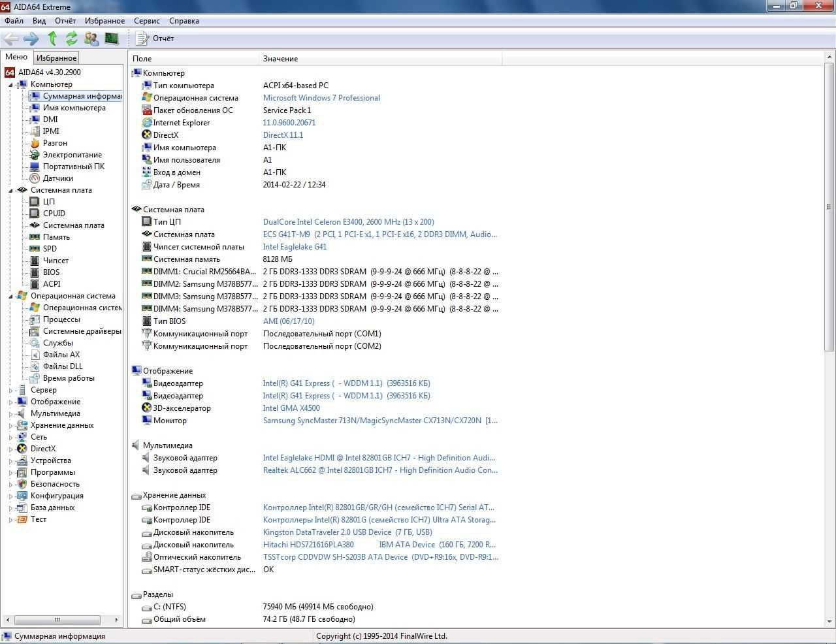Click the 8128 МБ system memory value
This screenshot has width=836, height=644.
pyautogui.click(x=278, y=259)
